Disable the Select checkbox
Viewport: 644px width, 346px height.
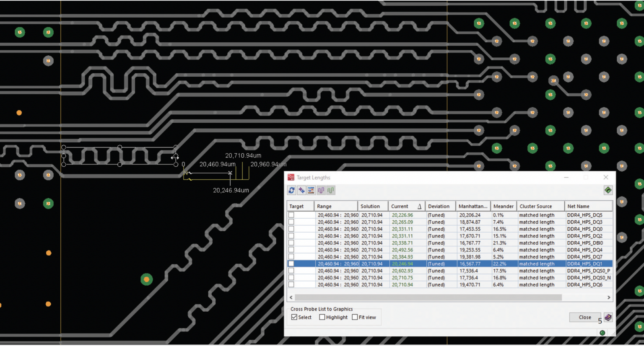tap(294, 317)
